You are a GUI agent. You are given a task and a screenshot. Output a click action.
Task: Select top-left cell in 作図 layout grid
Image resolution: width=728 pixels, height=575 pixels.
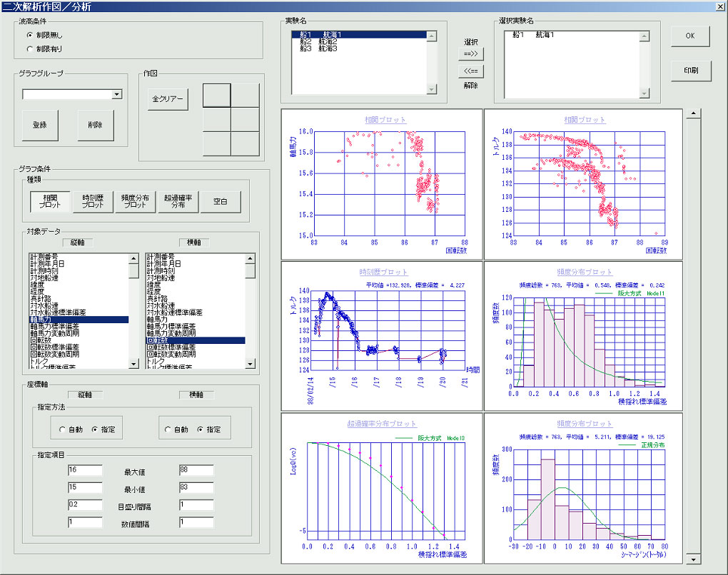click(x=217, y=95)
